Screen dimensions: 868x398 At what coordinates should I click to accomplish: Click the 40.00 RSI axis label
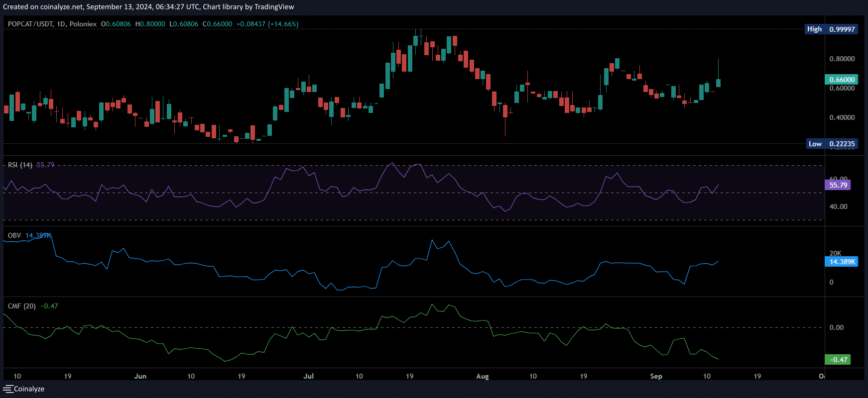coord(838,206)
